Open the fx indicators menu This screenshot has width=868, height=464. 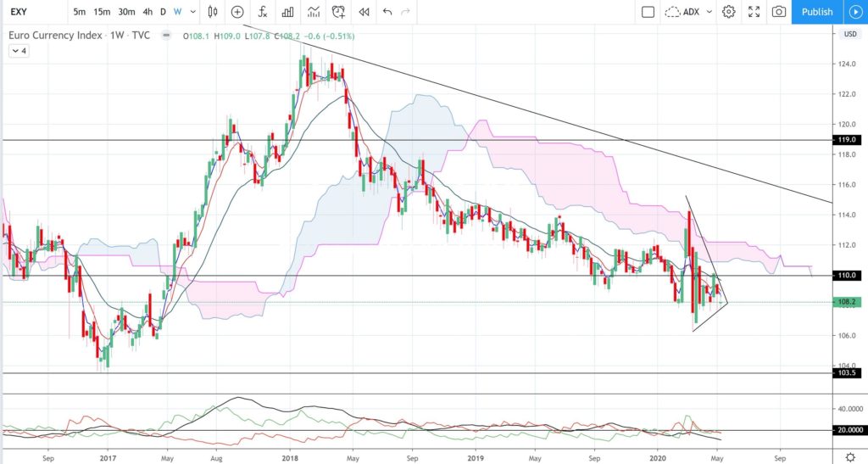pyautogui.click(x=263, y=12)
